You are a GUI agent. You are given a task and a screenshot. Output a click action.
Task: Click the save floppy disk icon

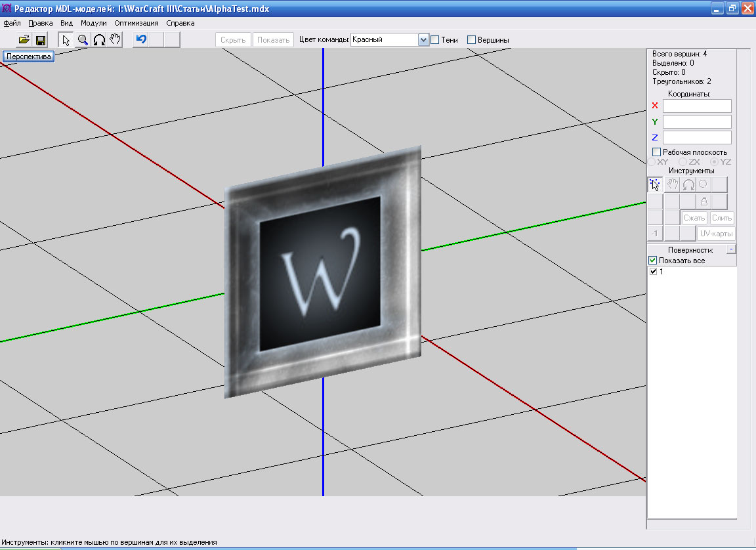click(x=40, y=40)
